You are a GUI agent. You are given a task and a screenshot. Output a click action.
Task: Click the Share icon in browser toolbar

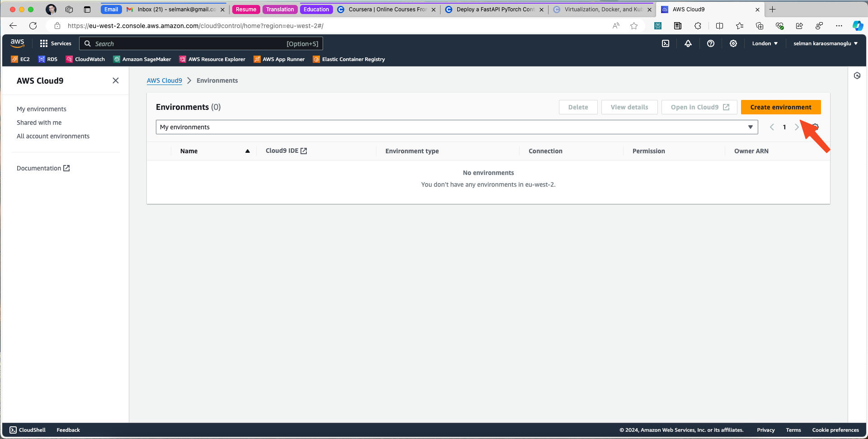[799, 26]
